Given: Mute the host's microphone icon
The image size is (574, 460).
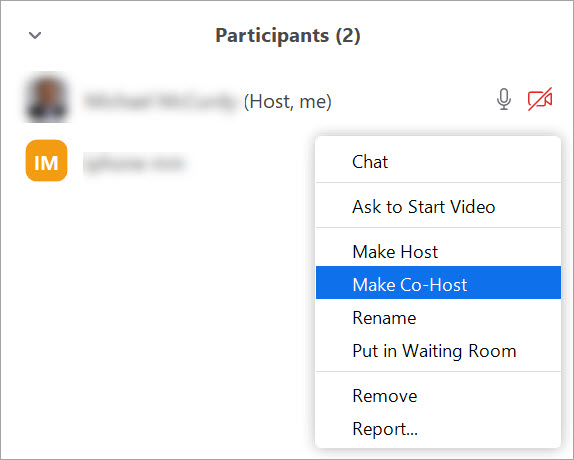Looking at the screenshot, I should pos(504,100).
